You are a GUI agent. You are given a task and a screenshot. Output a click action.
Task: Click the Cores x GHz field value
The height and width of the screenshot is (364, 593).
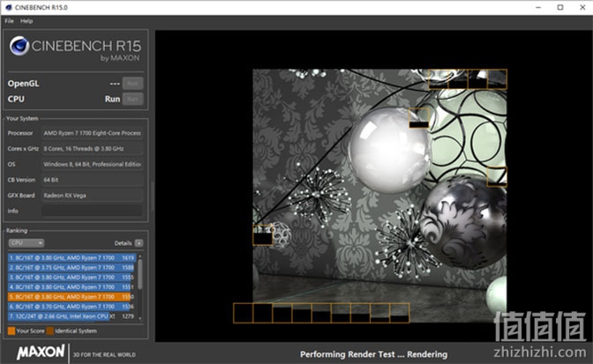92,148
